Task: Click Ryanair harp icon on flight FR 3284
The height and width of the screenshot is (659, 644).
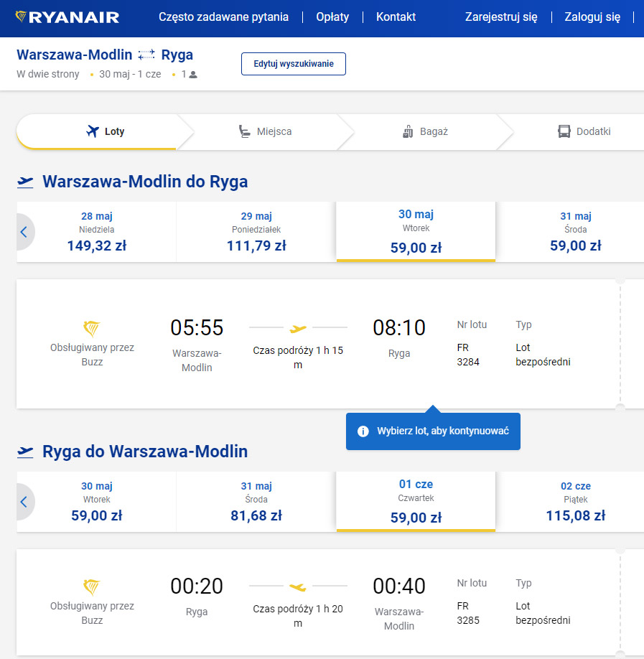Action: click(92, 329)
